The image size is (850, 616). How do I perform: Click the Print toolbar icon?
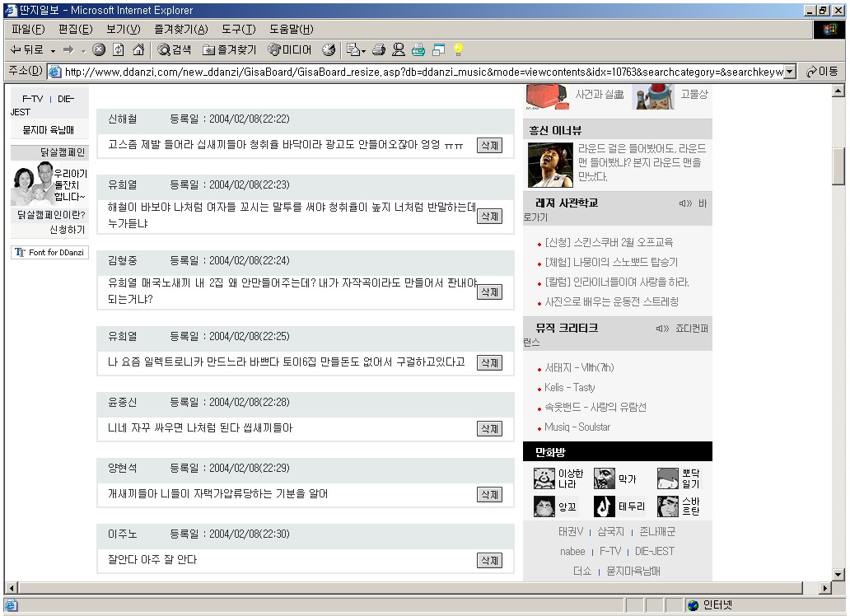(x=379, y=50)
